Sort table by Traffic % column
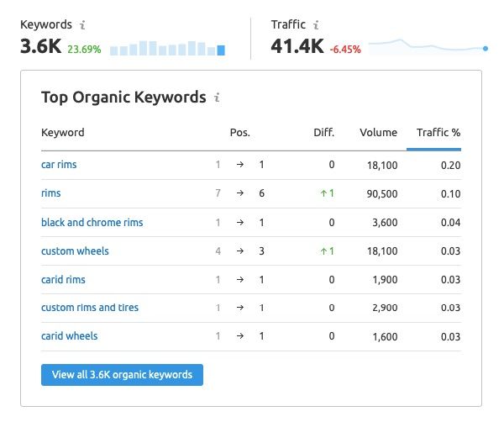This screenshot has width=504, height=422. (438, 133)
